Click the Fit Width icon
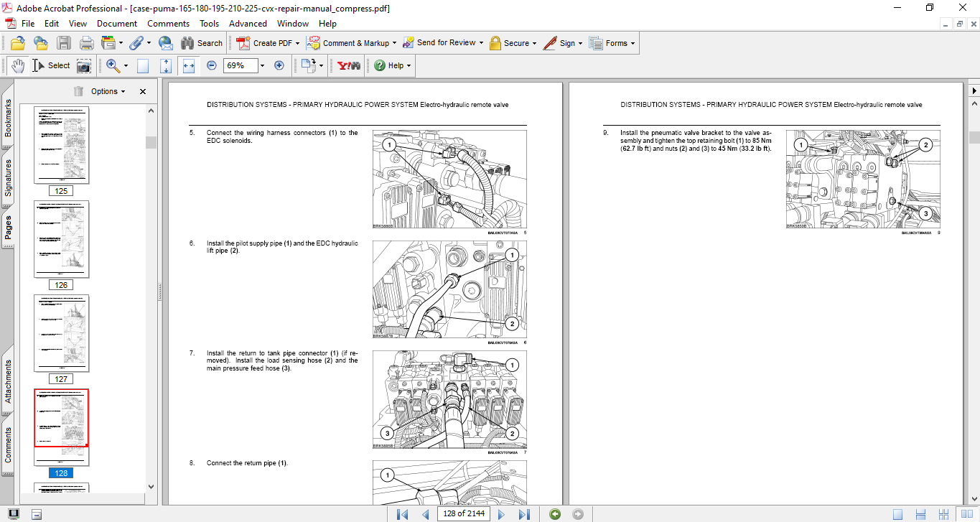The width and height of the screenshot is (980, 522). [189, 65]
